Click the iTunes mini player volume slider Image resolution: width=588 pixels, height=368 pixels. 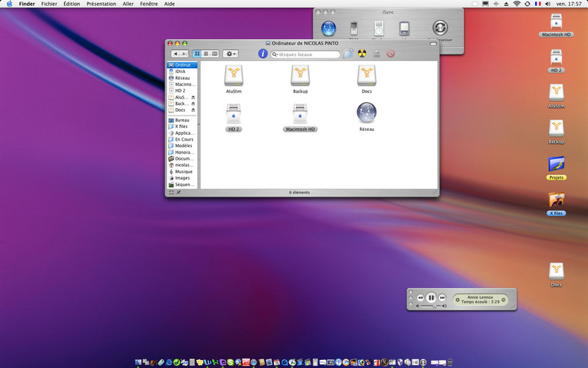coord(431,306)
